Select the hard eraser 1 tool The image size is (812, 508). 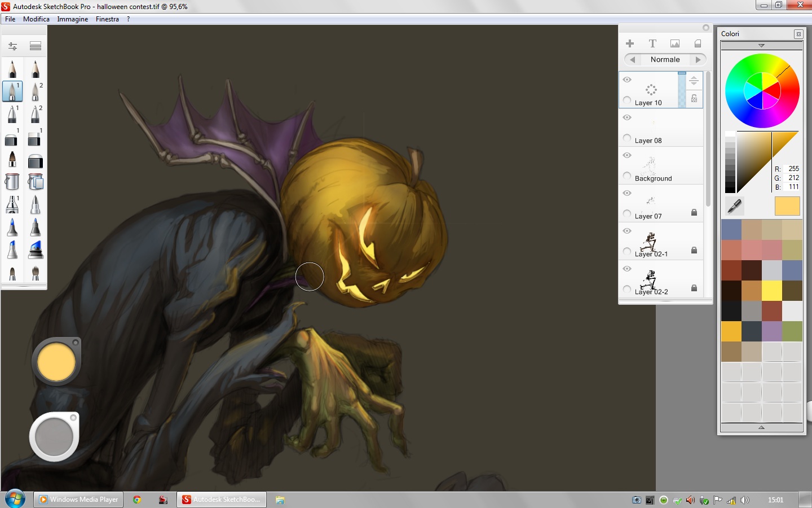36,137
